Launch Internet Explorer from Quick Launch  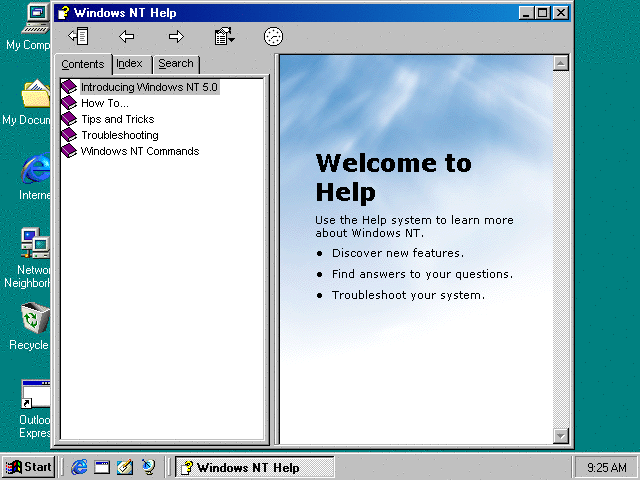(79, 467)
